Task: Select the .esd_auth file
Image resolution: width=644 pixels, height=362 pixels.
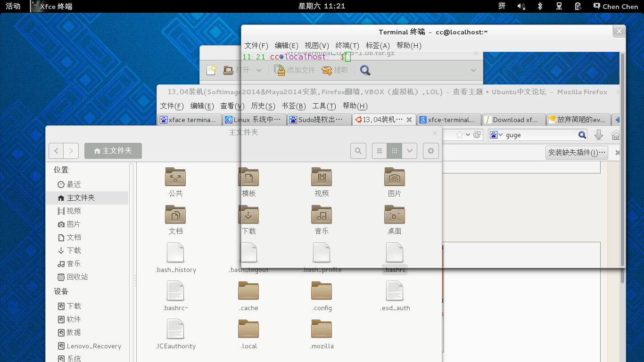Action: coord(395,291)
